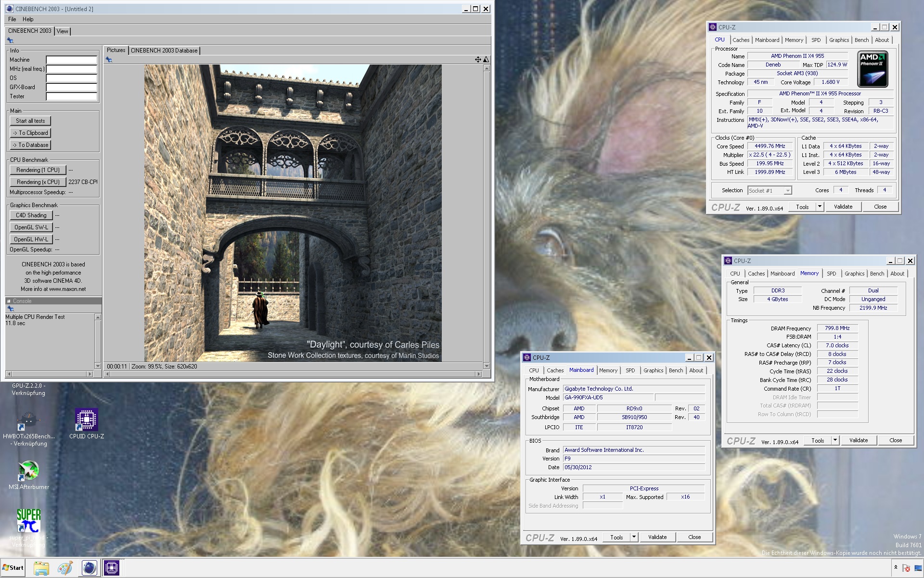Collapse the Console panel header
Viewport: 924px width, 578px height.
[9, 301]
